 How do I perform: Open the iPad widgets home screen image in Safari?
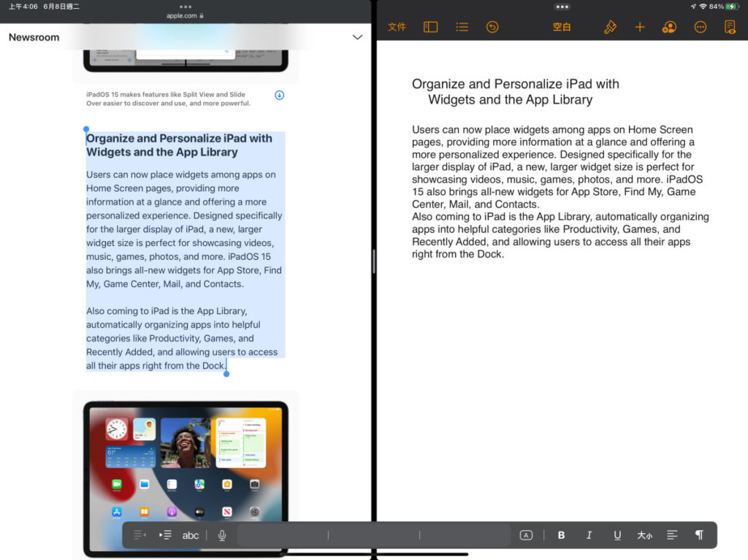pos(186,478)
